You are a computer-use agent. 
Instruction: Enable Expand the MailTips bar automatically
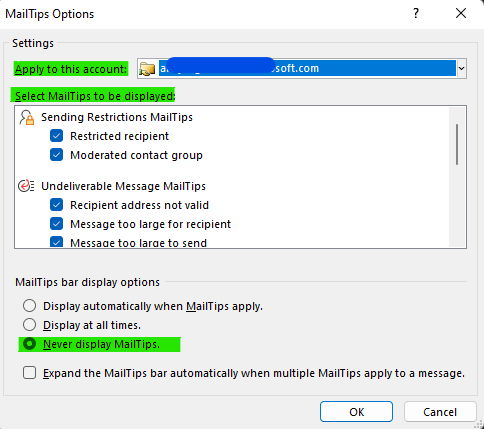pos(29,373)
